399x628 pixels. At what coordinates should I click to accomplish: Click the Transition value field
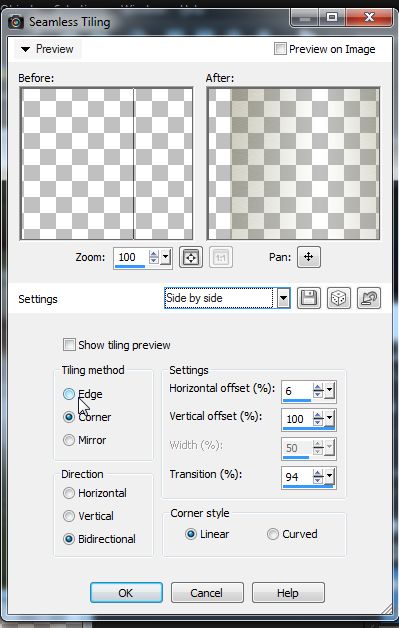tap(297, 477)
